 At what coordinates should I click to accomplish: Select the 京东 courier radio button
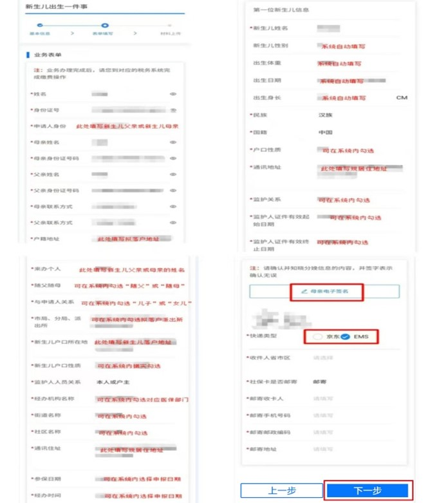(x=317, y=336)
